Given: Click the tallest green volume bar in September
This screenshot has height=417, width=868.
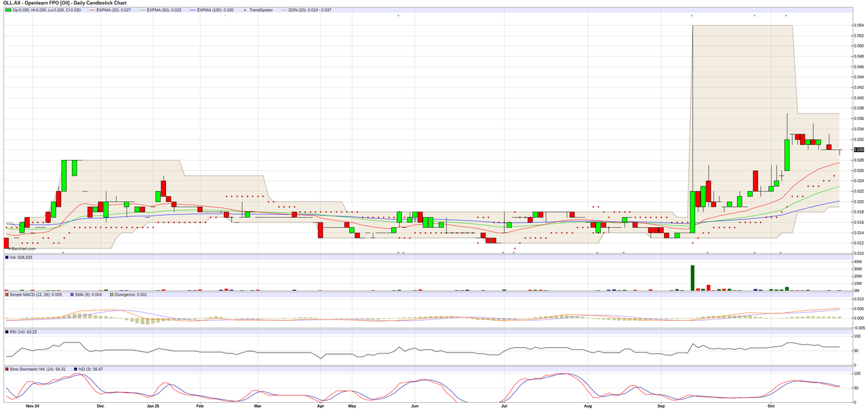Looking at the screenshot, I should 692,278.
